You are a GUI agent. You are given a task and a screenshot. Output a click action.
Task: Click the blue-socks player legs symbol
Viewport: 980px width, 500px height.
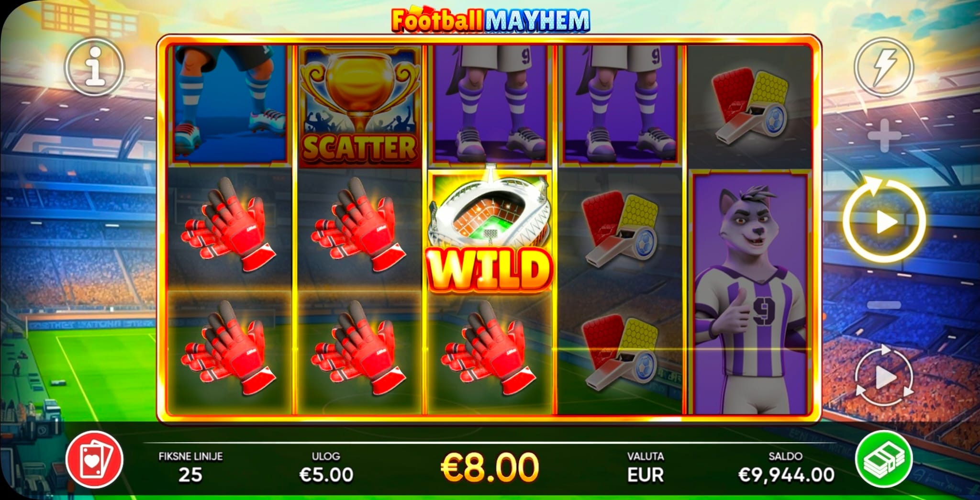[x=230, y=104]
